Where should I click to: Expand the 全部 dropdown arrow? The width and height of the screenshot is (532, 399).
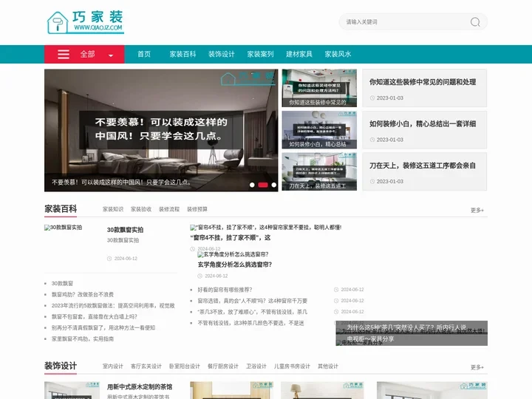111,55
